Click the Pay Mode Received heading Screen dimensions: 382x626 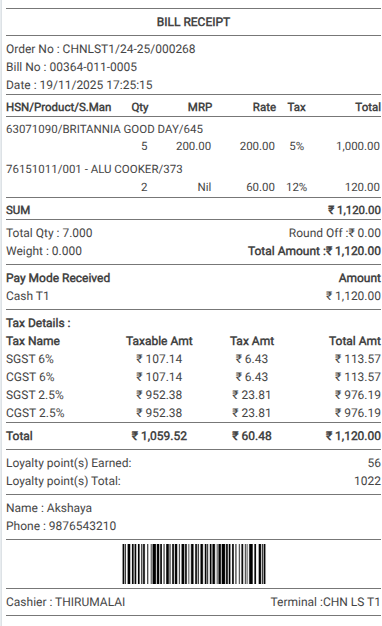(58, 278)
